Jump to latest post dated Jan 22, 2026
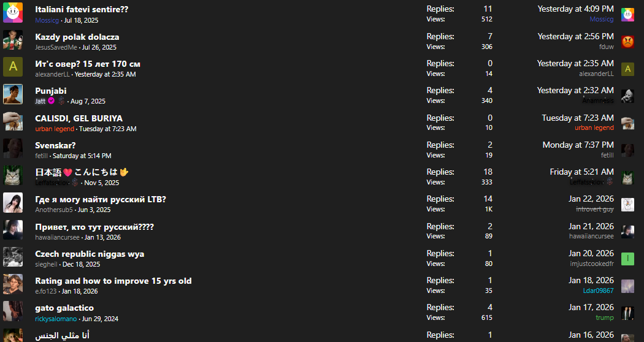 coord(591,199)
